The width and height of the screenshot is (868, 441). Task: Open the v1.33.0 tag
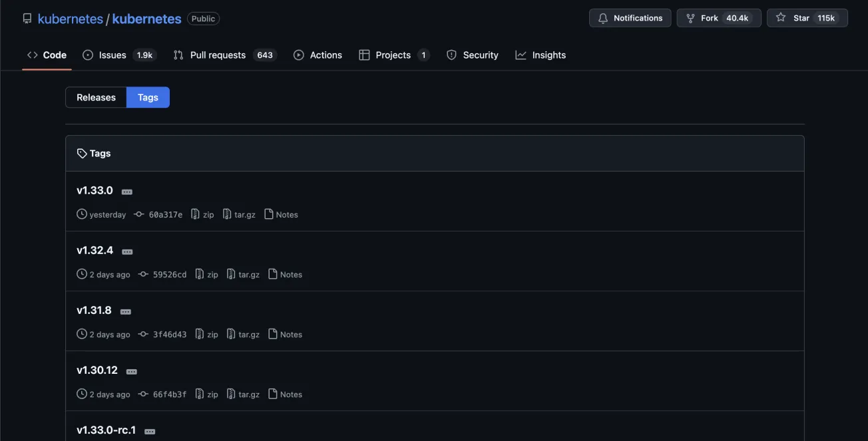[x=95, y=190]
